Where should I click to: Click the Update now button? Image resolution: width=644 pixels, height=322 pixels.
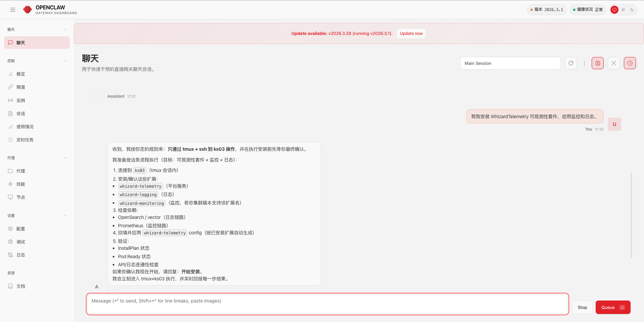tap(411, 34)
